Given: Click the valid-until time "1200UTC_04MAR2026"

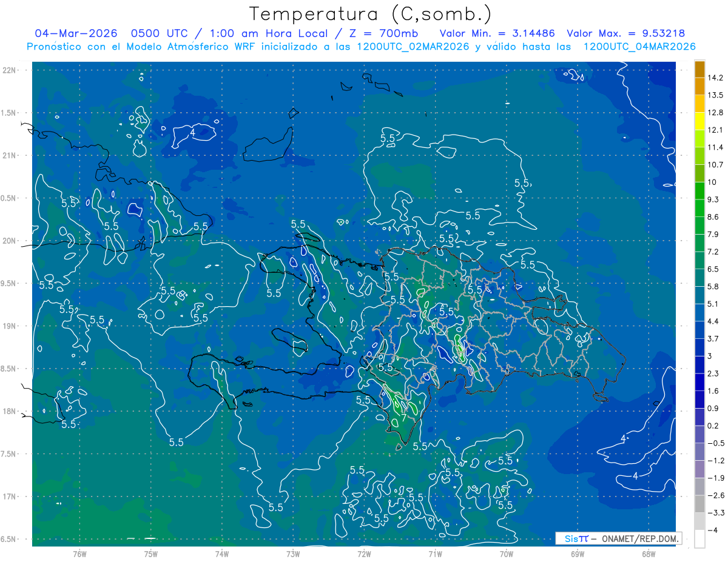Looking at the screenshot, I should click(639, 47).
